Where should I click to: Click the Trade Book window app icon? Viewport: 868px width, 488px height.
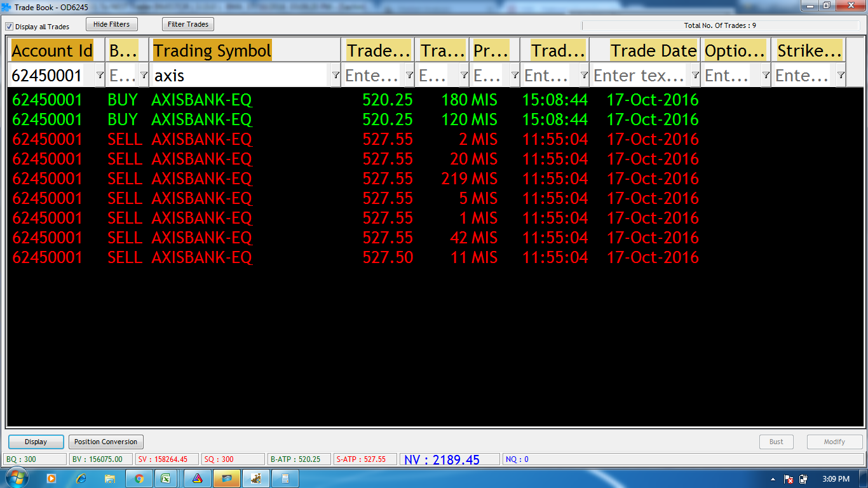pos(6,7)
